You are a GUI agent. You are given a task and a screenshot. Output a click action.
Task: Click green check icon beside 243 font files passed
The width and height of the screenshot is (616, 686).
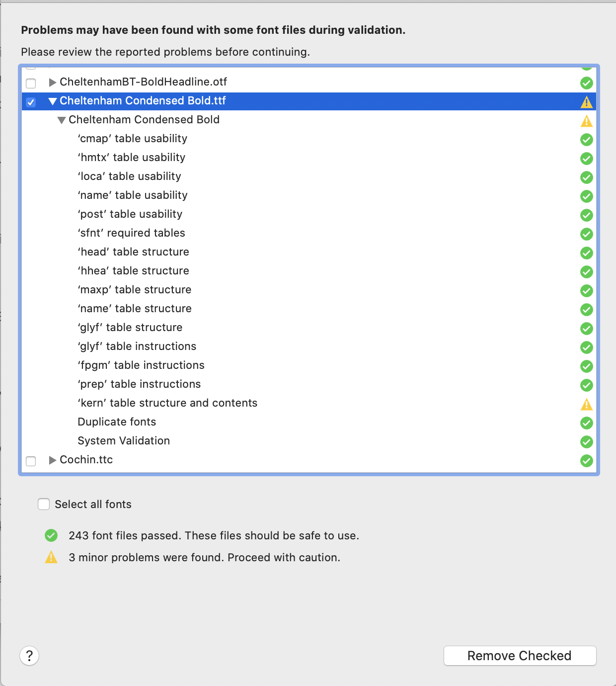tap(51, 535)
